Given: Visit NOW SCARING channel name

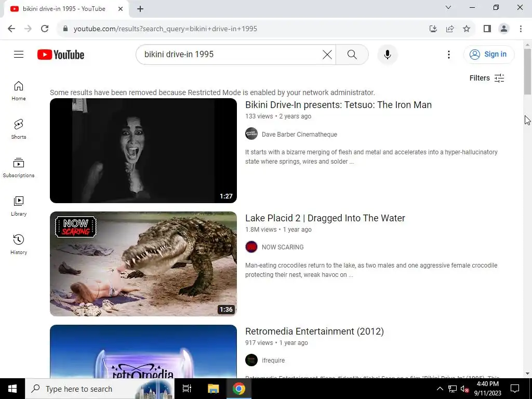Looking at the screenshot, I should [283, 247].
